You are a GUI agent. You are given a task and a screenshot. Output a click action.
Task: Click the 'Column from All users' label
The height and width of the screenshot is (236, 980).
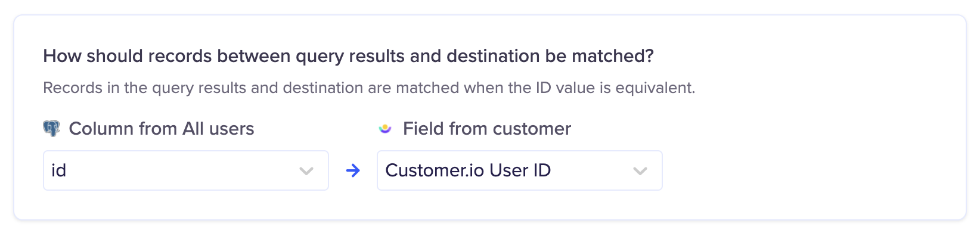[162, 129]
